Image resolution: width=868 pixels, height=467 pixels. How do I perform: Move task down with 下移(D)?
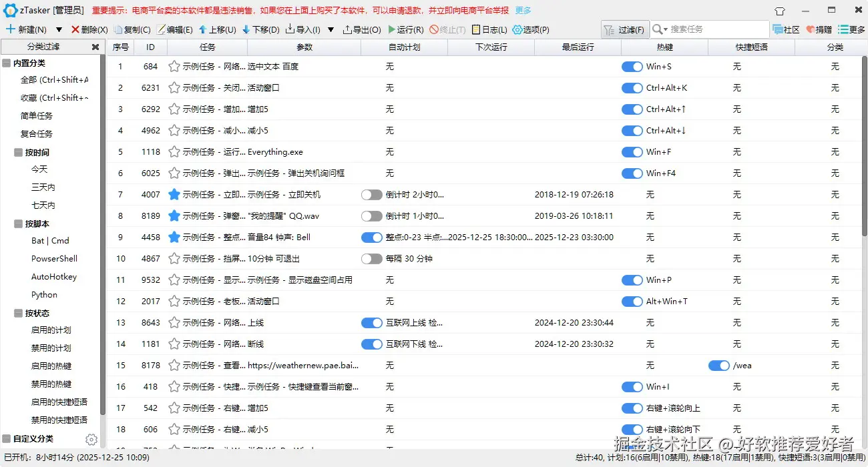260,29
